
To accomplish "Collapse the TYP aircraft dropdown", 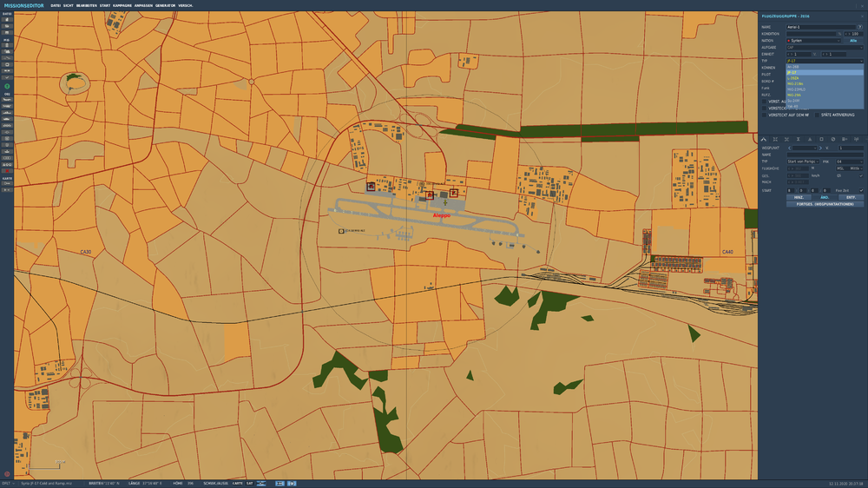I will (x=825, y=61).
